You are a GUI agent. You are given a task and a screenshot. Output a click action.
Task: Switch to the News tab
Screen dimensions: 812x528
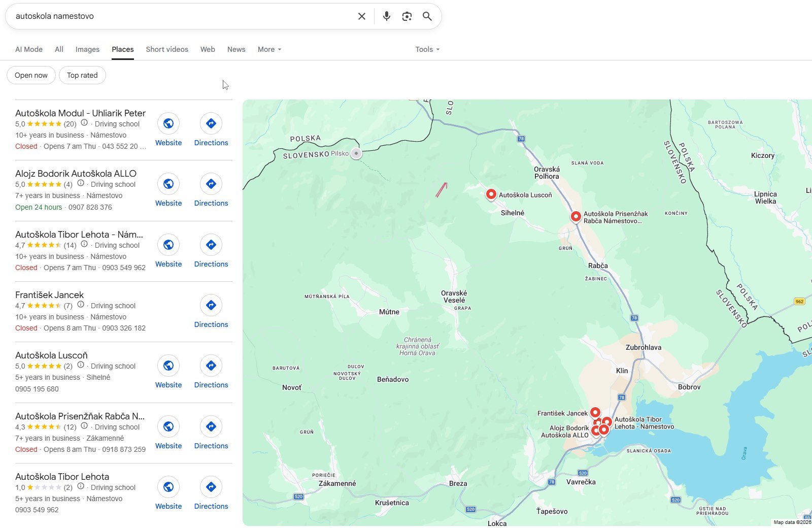click(x=236, y=49)
